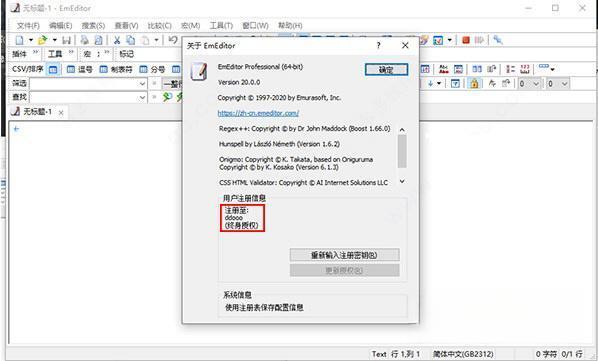Click the EmEditor pen logo in About dialog
Screen dimensions: 598x361
[x=199, y=72]
